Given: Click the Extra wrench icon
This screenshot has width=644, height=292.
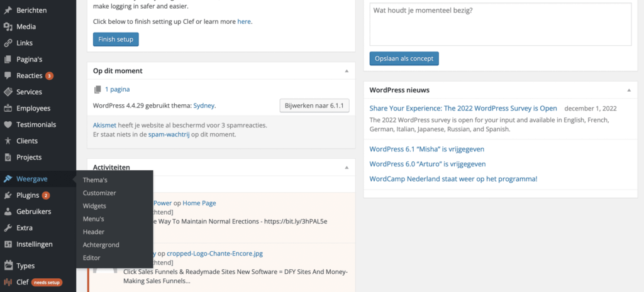Looking at the screenshot, I should pos(8,228).
